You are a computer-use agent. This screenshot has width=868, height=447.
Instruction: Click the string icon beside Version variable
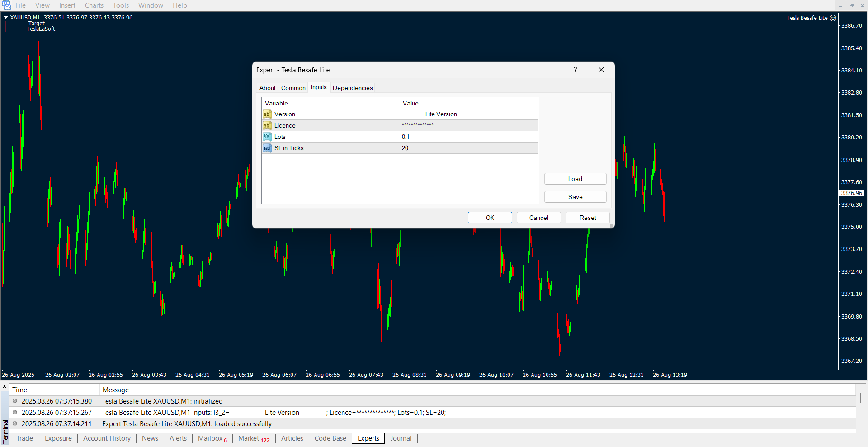[267, 114]
